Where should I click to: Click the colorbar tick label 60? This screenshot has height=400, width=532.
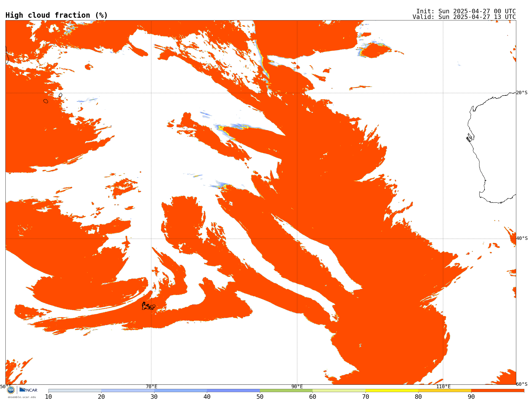313,397
